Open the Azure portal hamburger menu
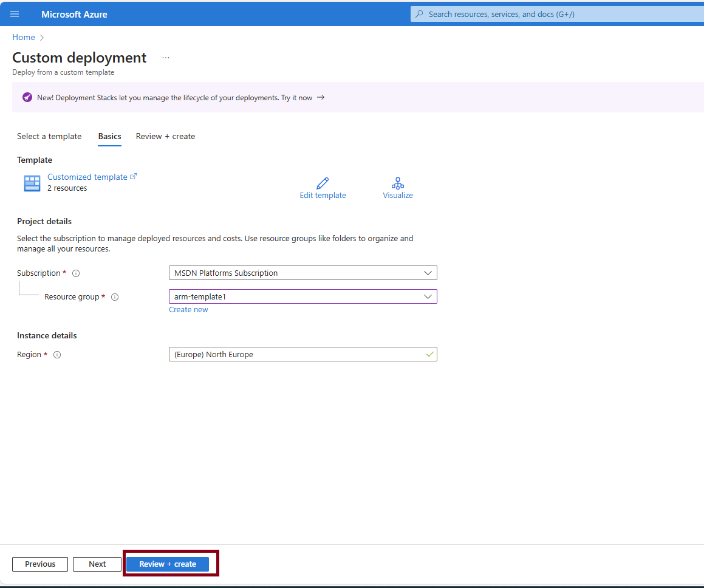This screenshot has height=588, width=704. (x=15, y=14)
